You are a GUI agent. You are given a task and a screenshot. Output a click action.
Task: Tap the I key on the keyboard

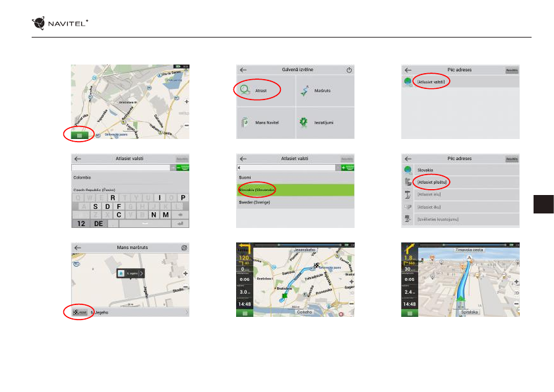[x=160, y=198]
